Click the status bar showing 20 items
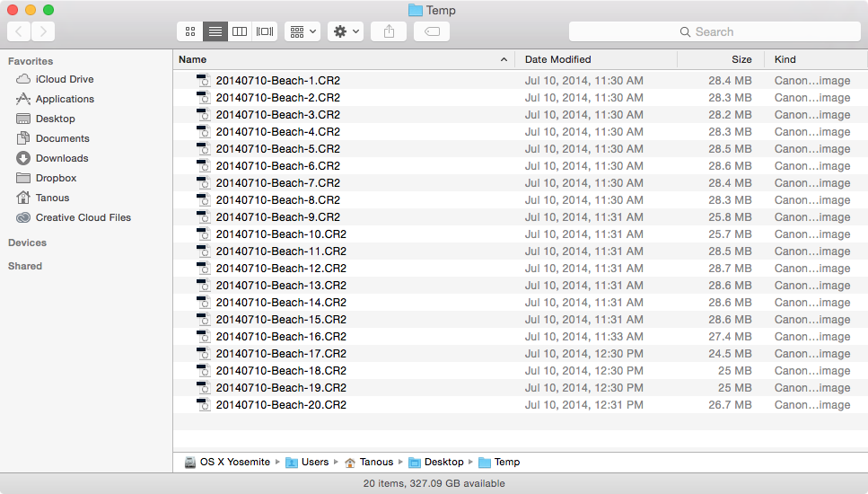Screen dimensions: 868x494 tap(434, 483)
